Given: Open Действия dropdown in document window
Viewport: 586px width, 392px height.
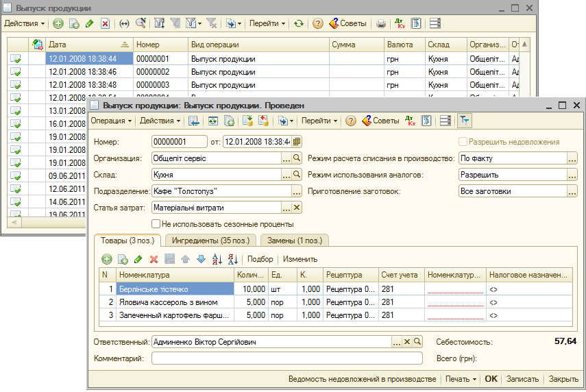Looking at the screenshot, I should (x=160, y=121).
